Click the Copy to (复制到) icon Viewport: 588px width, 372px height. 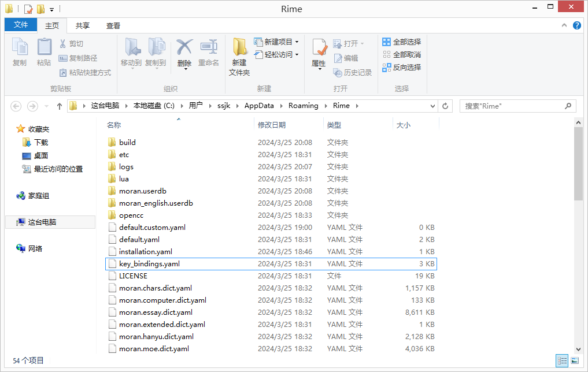pyautogui.click(x=156, y=47)
